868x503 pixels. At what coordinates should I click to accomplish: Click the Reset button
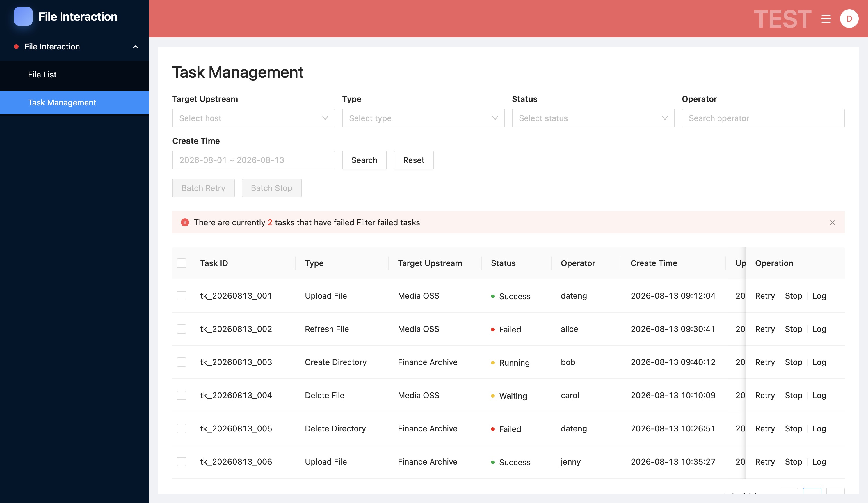(x=413, y=160)
